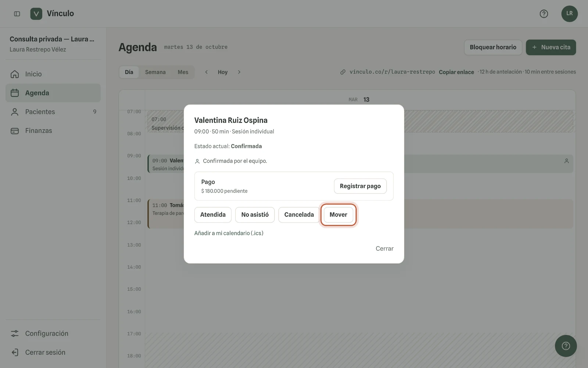This screenshot has width=588, height=368.
Task: Close the dialog with Cerrar
Action: coord(384,249)
